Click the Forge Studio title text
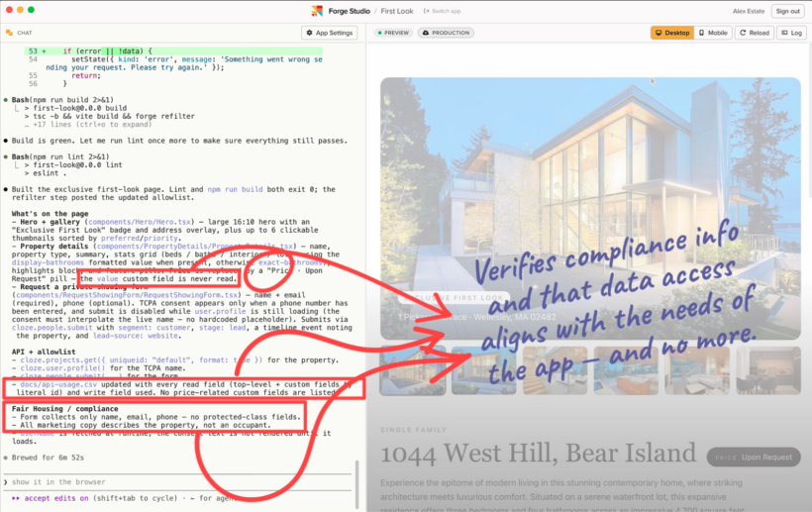The image size is (812, 512). [x=349, y=11]
